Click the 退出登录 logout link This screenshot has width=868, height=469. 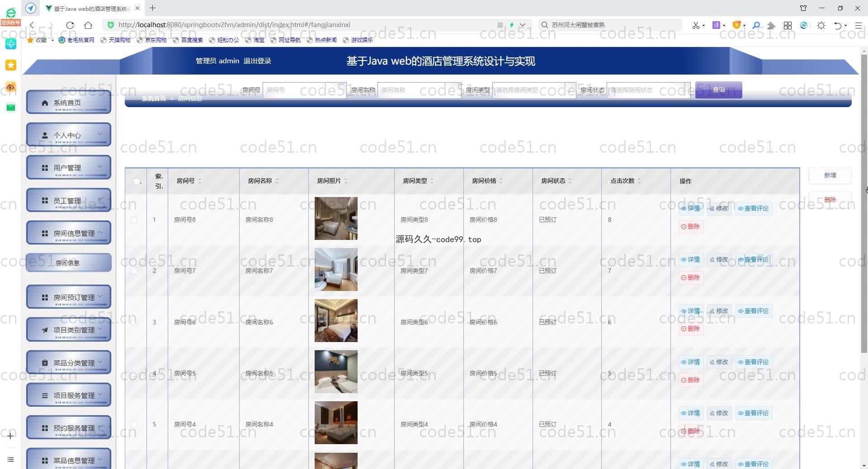click(x=257, y=61)
